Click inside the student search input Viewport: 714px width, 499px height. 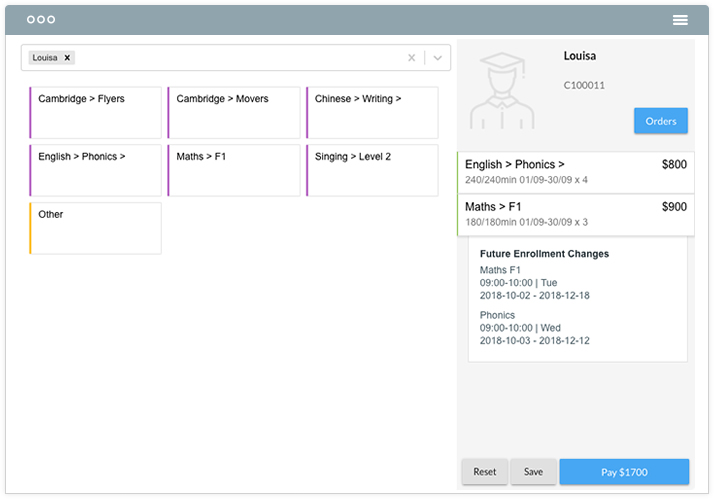click(x=237, y=58)
